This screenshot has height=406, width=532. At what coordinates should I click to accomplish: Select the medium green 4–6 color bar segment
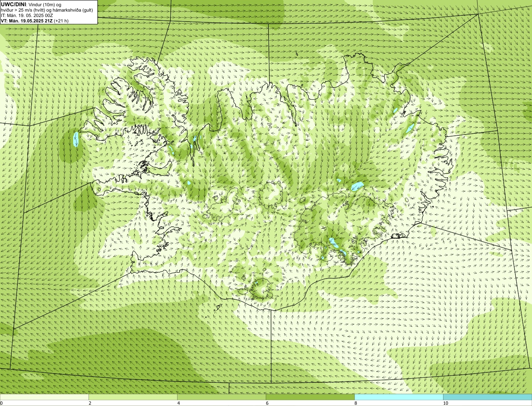point(222,397)
